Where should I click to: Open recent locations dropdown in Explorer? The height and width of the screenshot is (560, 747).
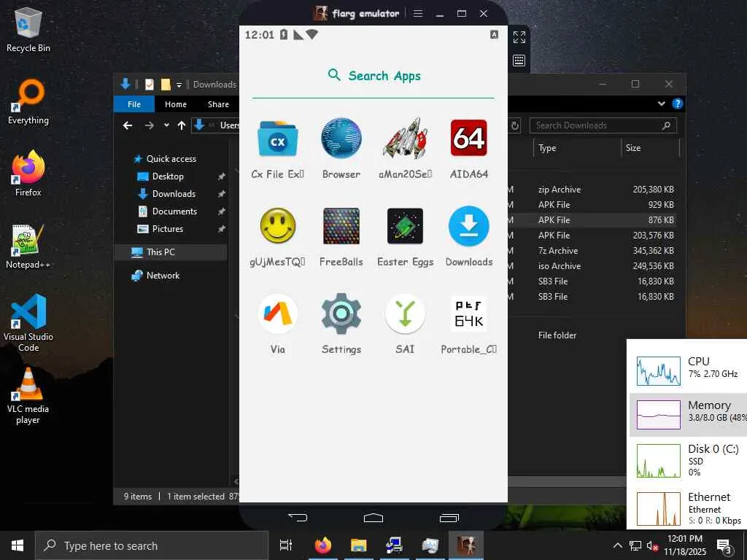166,125
